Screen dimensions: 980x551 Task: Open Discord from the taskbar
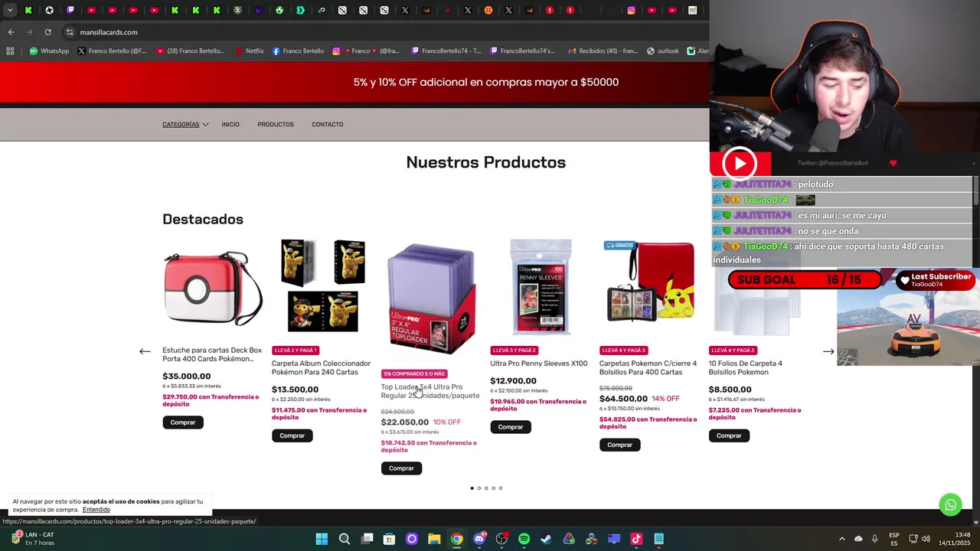(x=479, y=539)
